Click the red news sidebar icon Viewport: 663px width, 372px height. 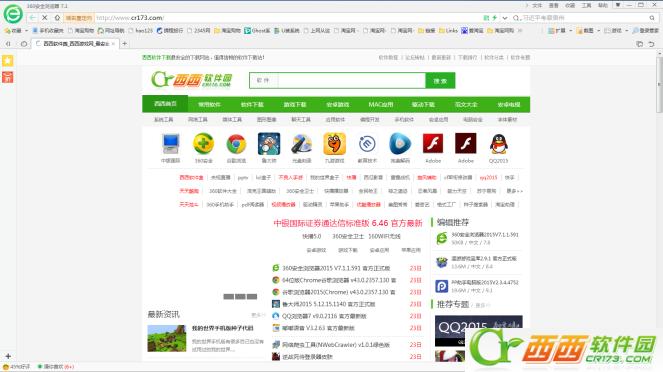coord(8,77)
